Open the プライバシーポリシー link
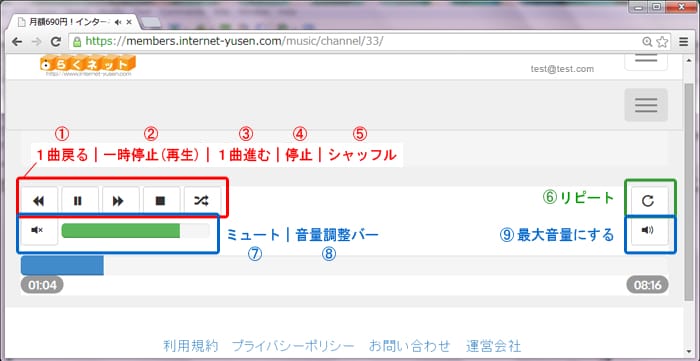This screenshot has height=361, width=700. (293, 346)
